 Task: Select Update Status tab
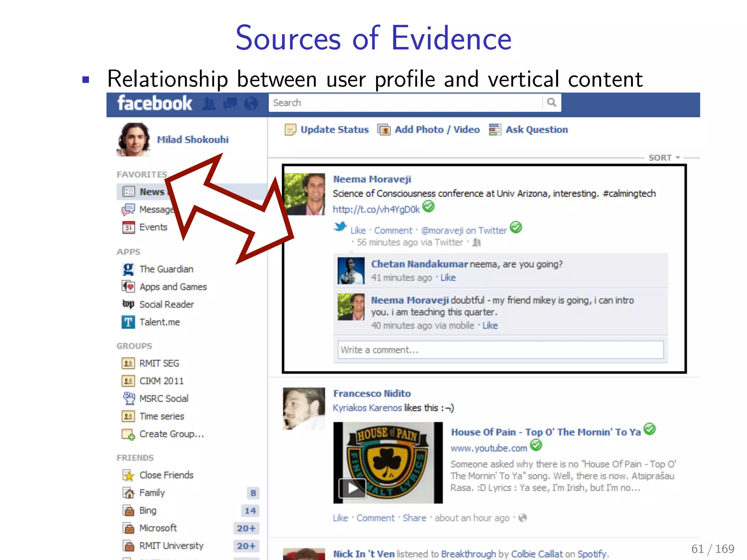[327, 130]
